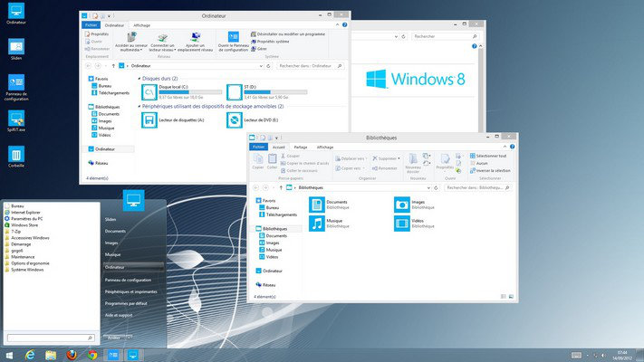Viewport: 644px width, 362px height.
Task: Click Rechercher dans : Ordinateur search box
Action: coord(310,66)
